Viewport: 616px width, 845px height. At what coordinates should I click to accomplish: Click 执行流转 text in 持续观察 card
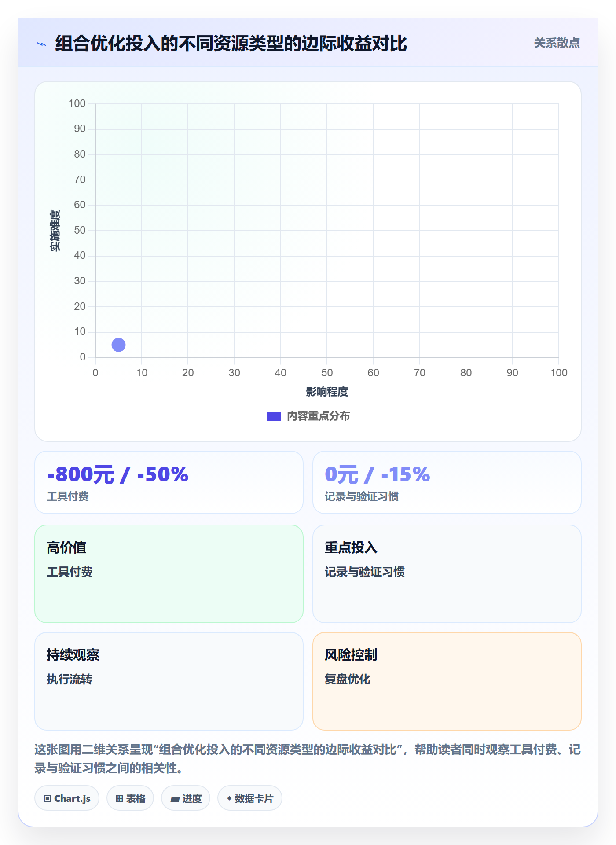70,679
